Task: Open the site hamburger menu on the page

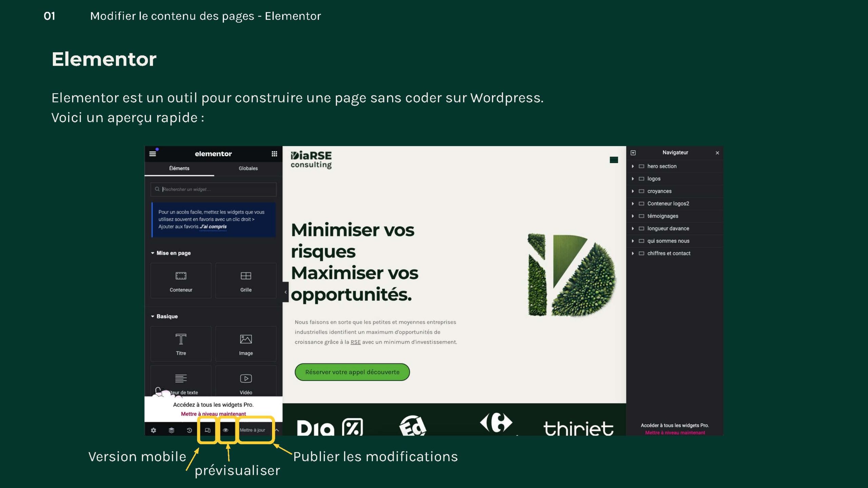Action: [614, 160]
